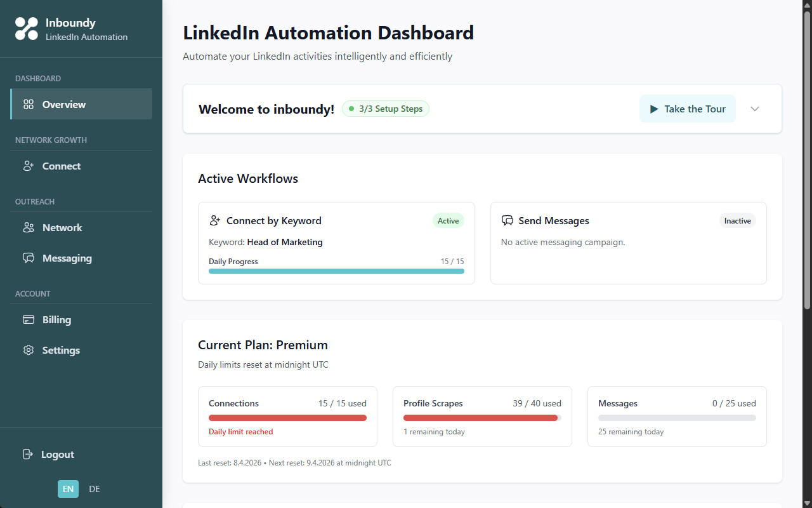The image size is (812, 508).
Task: Click the Messages usage bar
Action: (677, 418)
